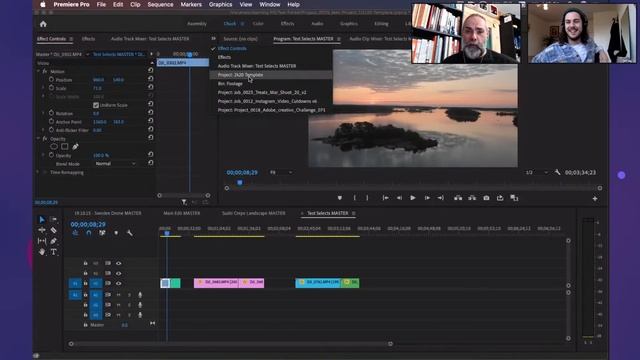Click the timeline horizontal zoom scrollbar
The width and height of the screenshot is (640, 360).
(231, 344)
